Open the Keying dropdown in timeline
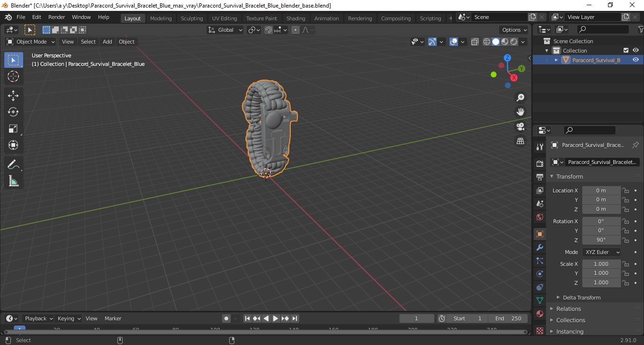This screenshot has height=345, width=644. (69, 318)
